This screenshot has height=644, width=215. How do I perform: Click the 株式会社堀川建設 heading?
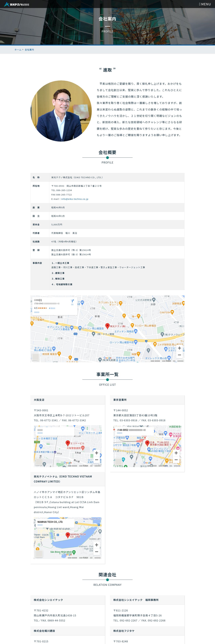tap(44, 631)
